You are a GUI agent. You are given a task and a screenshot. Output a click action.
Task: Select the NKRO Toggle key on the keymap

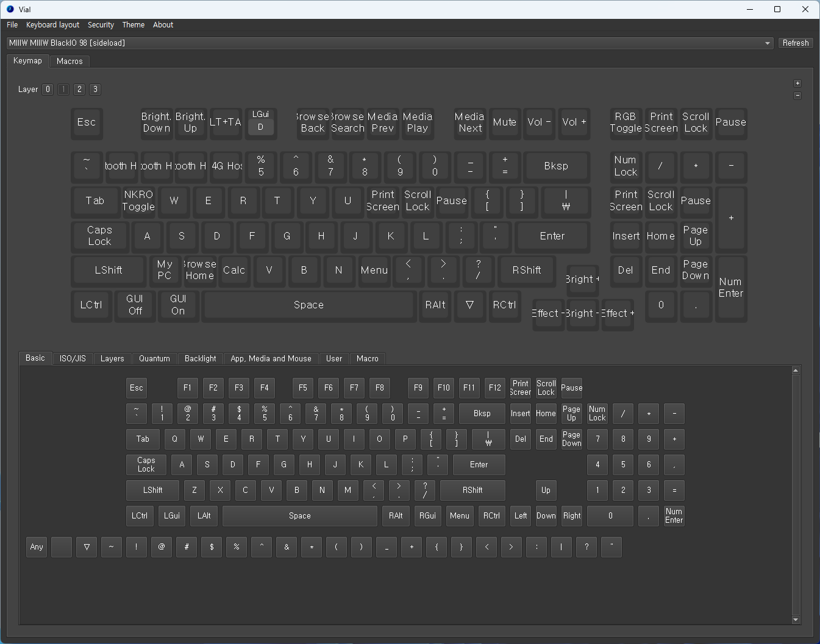pos(138,201)
